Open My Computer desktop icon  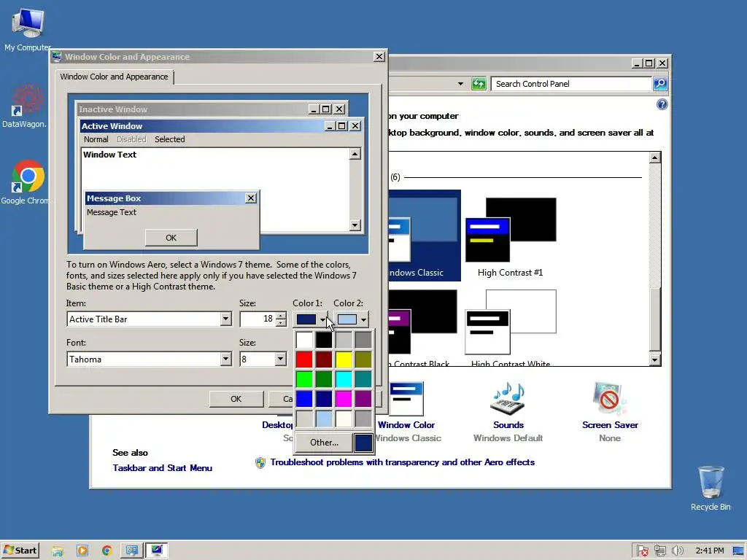click(x=27, y=29)
